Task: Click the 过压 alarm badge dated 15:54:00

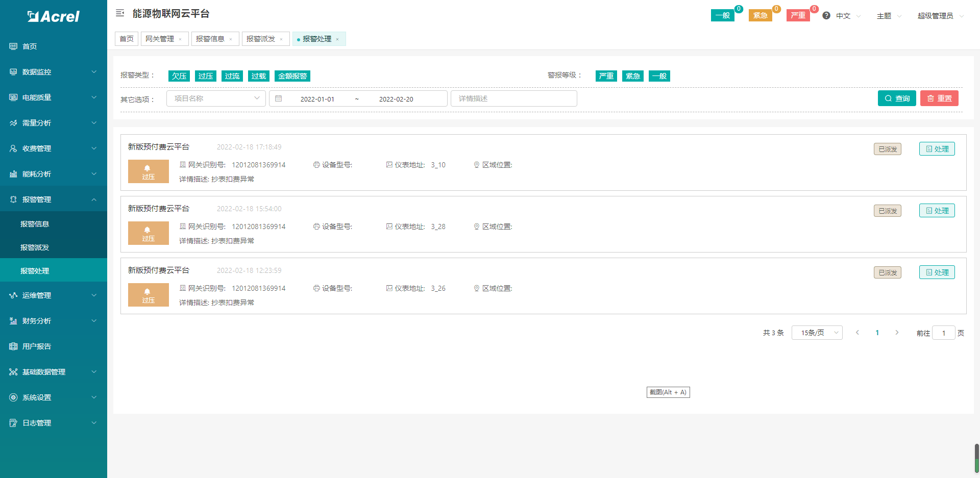Action: (x=149, y=233)
